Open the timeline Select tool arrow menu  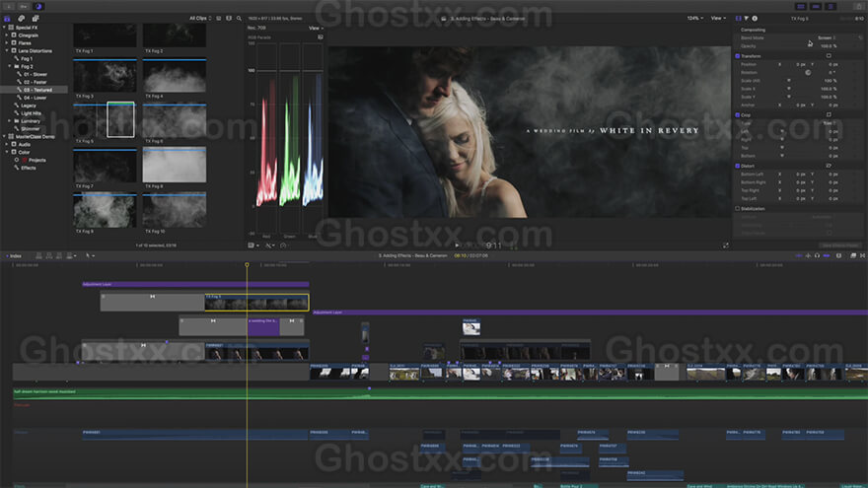coord(89,255)
